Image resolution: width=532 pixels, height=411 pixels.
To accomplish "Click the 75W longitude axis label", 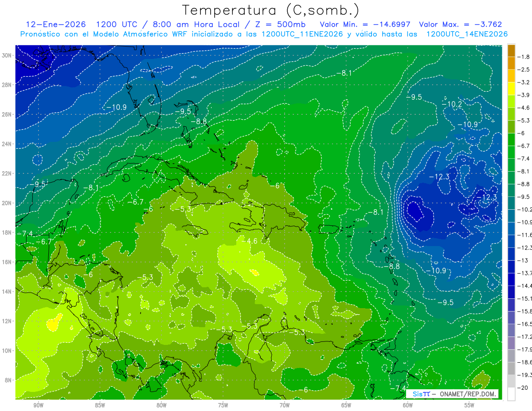I will [x=223, y=405].
